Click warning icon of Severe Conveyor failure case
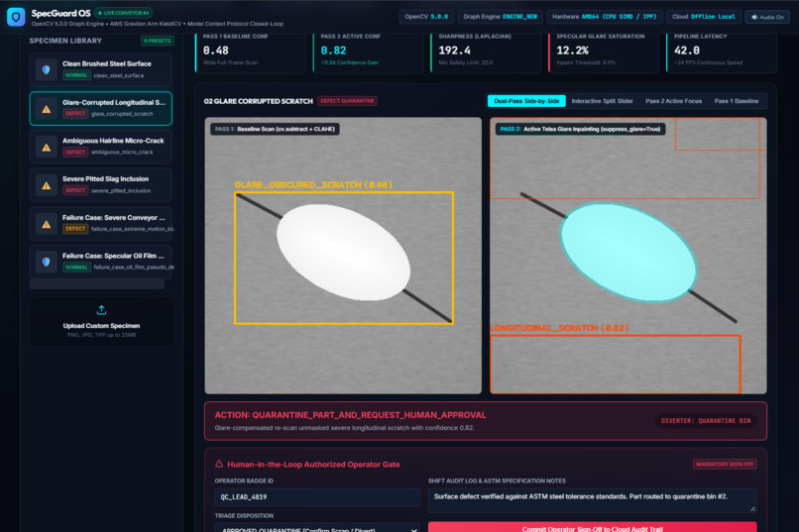799x532 pixels. click(x=47, y=224)
